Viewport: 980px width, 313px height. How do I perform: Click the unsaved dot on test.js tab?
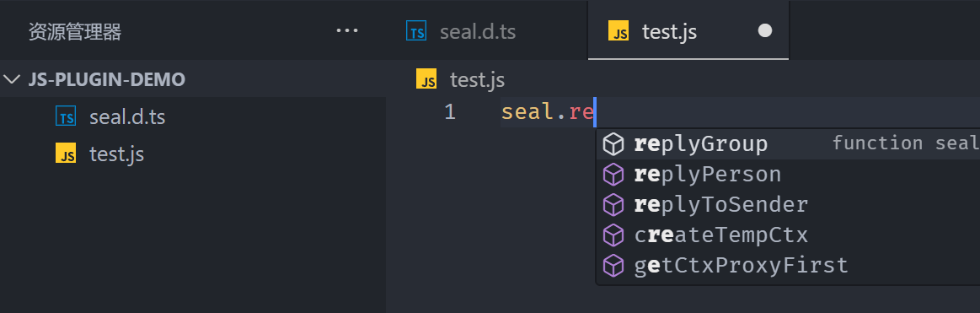765,30
